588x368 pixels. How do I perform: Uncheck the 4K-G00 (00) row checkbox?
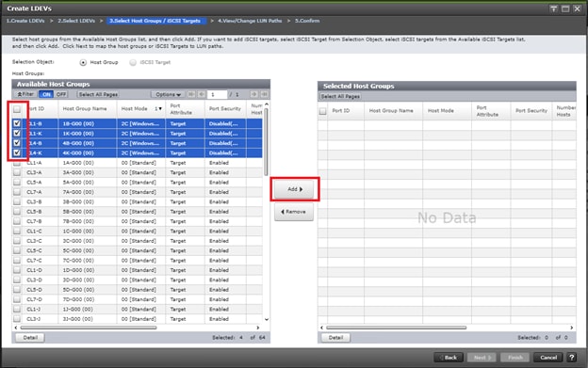point(17,152)
